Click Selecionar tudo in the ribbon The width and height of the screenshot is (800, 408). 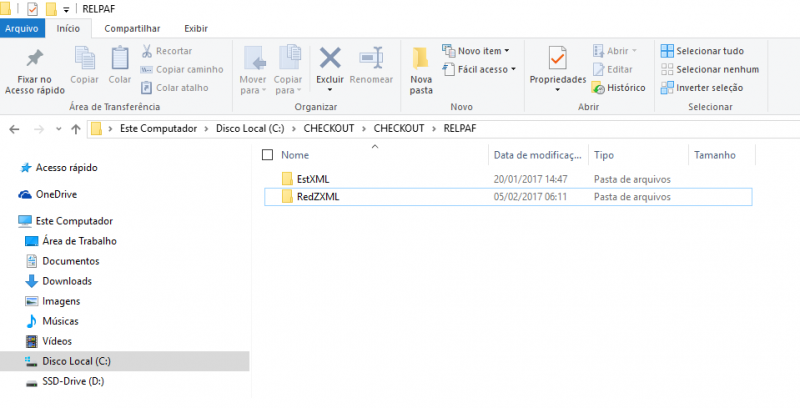(x=702, y=51)
